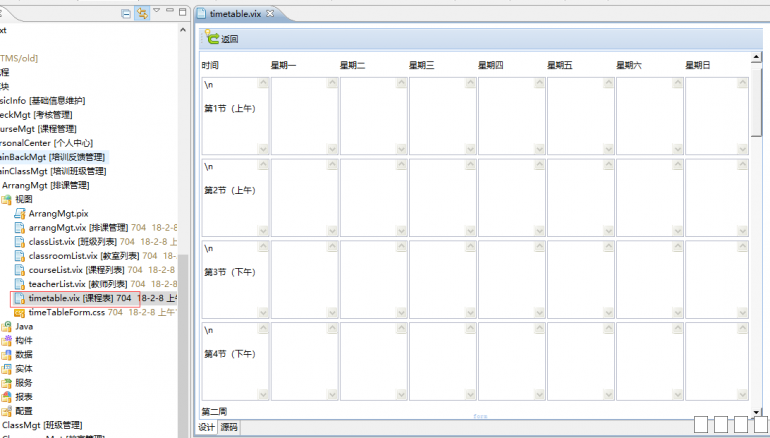This screenshot has height=438, width=770.
Task: Toggle the Link with Editor icon
Action: (x=142, y=13)
